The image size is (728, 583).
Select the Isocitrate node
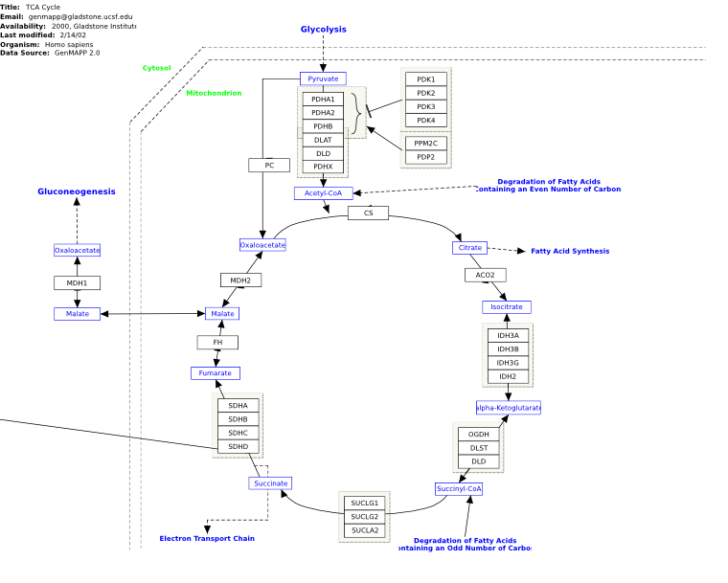tap(507, 307)
